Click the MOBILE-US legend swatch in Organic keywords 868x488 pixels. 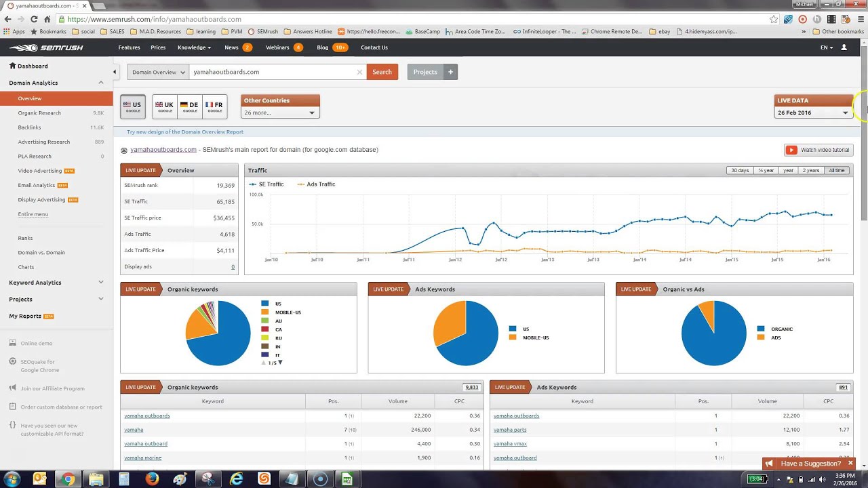[265, 312]
